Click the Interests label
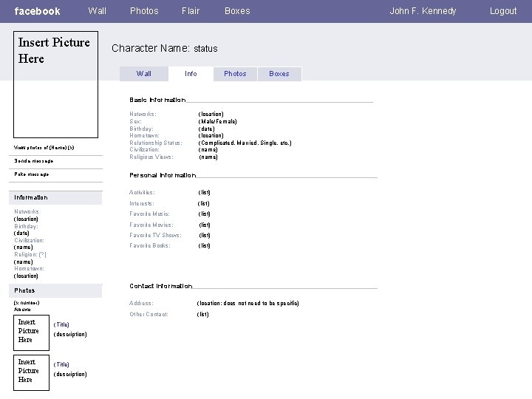 point(142,203)
